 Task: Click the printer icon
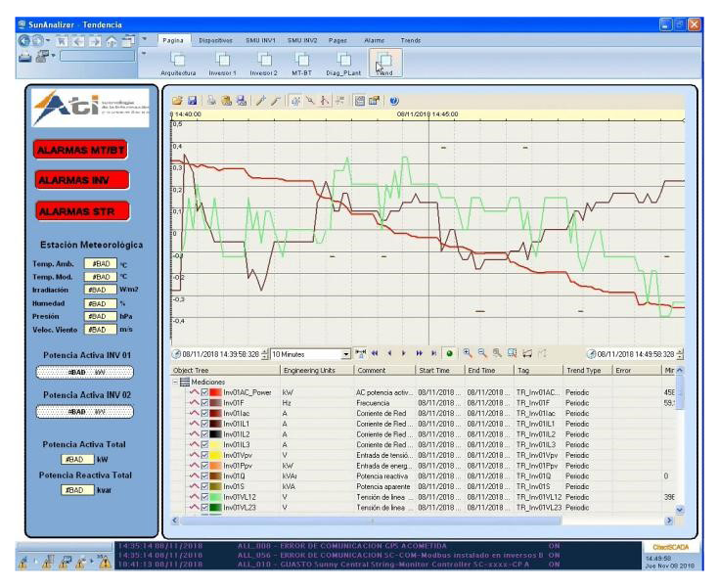tap(26, 57)
